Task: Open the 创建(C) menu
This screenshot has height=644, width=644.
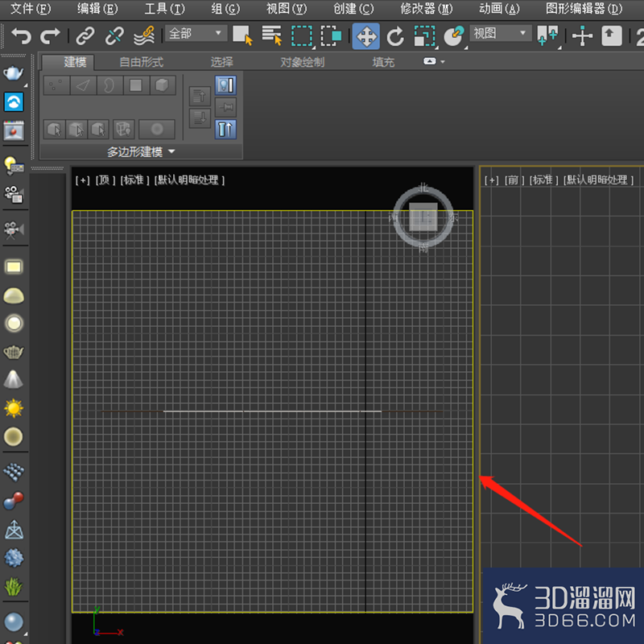Action: click(353, 9)
